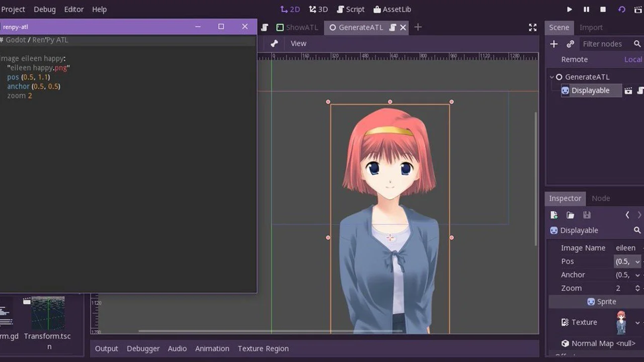Play the project with the play icon
644x362 pixels.
point(570,9)
